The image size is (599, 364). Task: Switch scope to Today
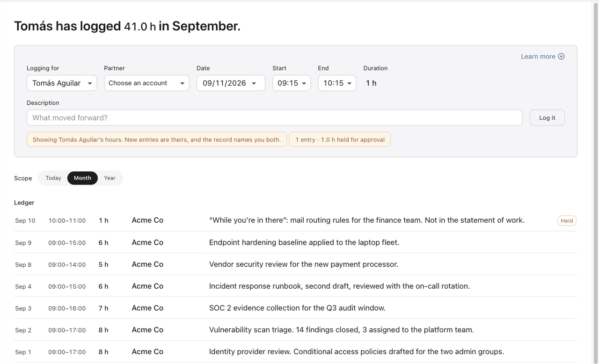(53, 178)
